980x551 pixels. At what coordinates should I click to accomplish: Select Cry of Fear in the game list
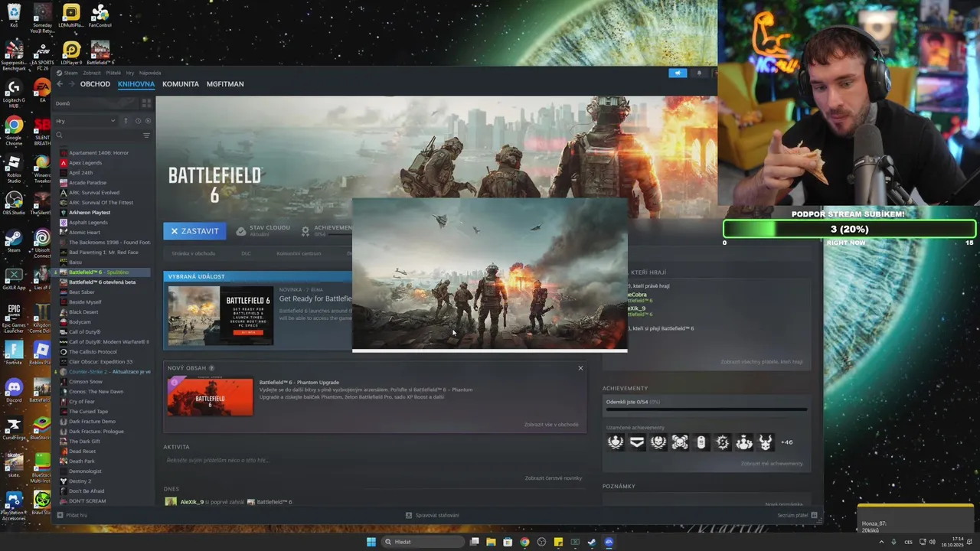(82, 402)
